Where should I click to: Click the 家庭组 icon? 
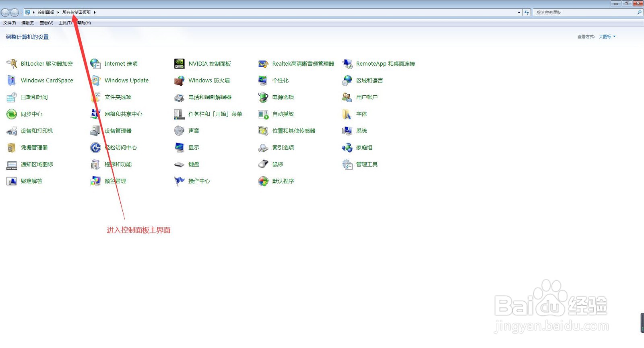tap(347, 148)
